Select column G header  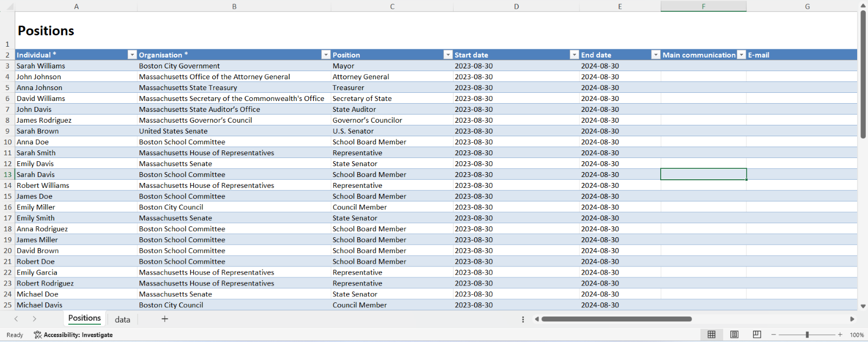(x=807, y=7)
